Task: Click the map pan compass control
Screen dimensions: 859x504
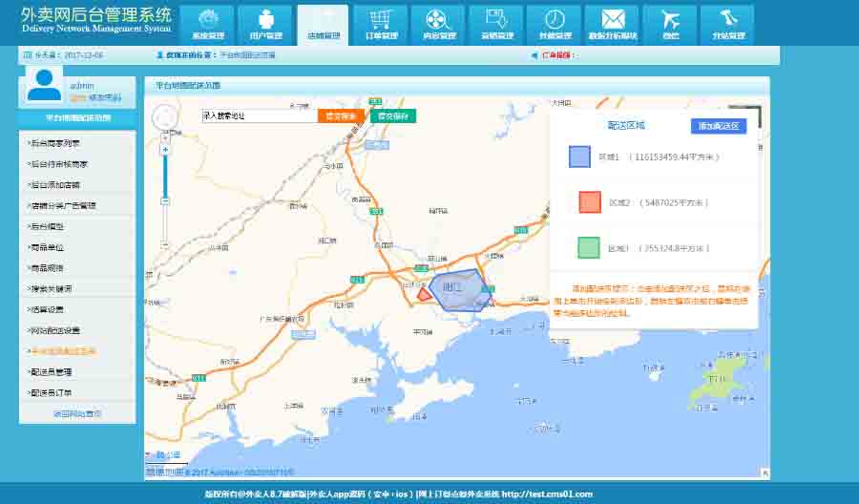Action: tap(165, 118)
